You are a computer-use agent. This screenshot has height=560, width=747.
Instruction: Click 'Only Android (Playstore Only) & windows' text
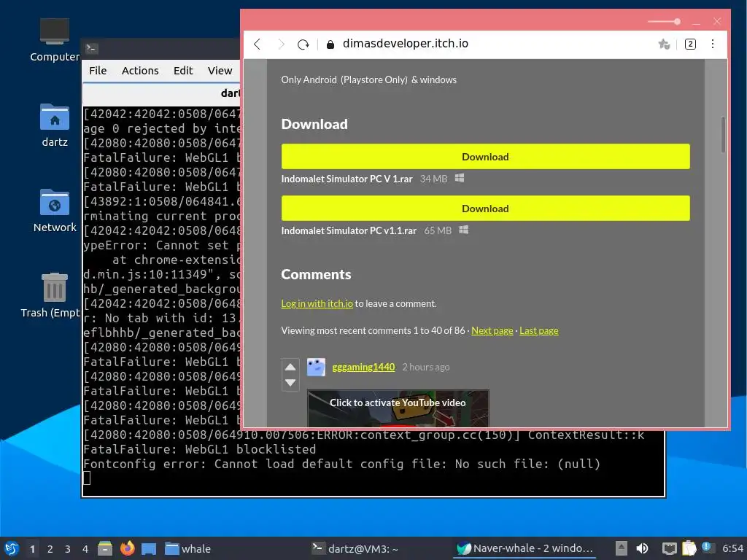click(368, 79)
